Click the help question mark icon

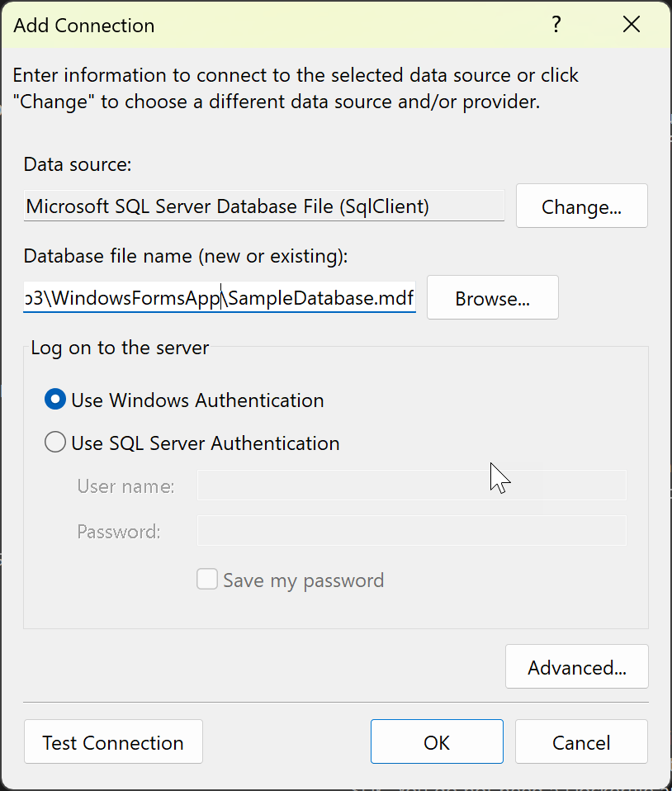pos(556,25)
